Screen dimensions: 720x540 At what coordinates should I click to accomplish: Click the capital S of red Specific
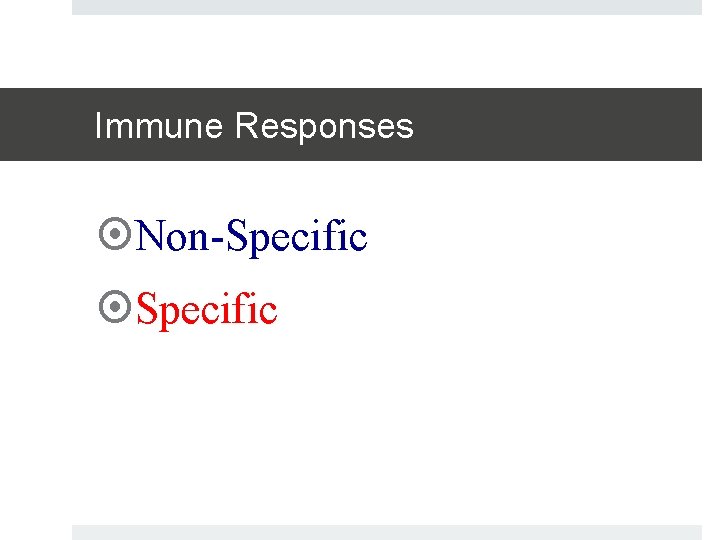tap(147, 311)
